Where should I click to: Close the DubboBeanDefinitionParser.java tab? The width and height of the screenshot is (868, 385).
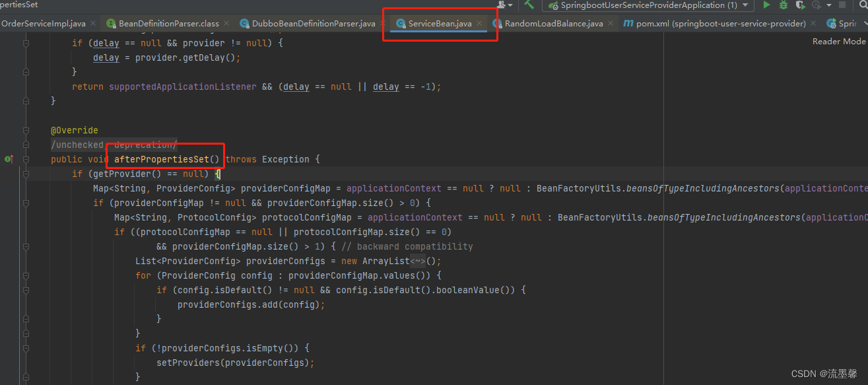[x=382, y=24]
